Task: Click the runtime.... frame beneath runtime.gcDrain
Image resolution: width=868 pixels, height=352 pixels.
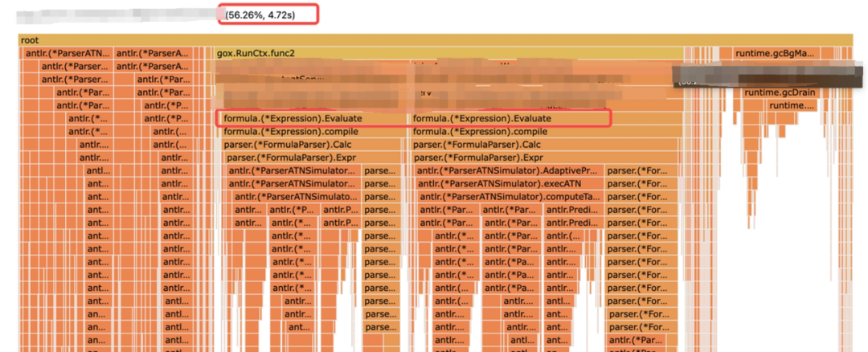Action: pyautogui.click(x=792, y=106)
